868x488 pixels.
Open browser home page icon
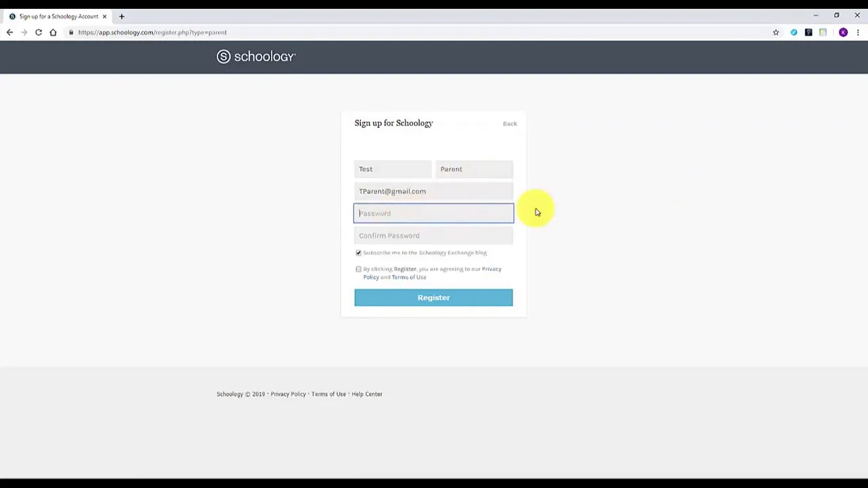pos(53,33)
